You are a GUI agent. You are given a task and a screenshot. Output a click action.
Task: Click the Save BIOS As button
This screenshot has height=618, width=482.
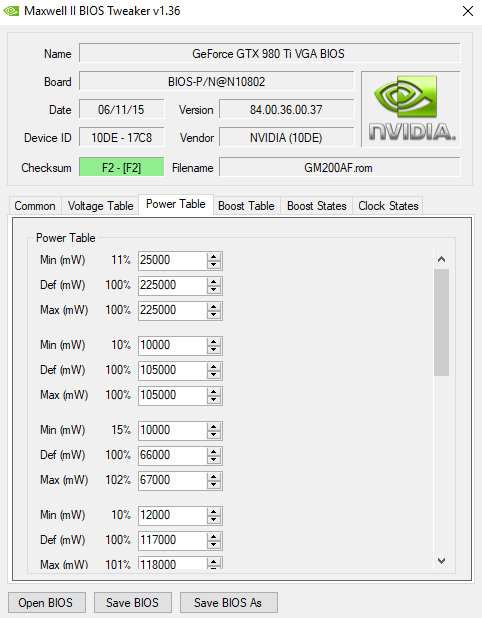[x=228, y=603]
